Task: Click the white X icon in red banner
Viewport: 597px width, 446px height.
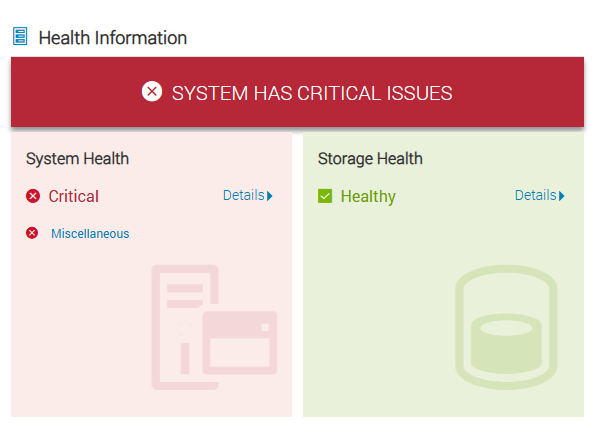Action: click(x=152, y=91)
